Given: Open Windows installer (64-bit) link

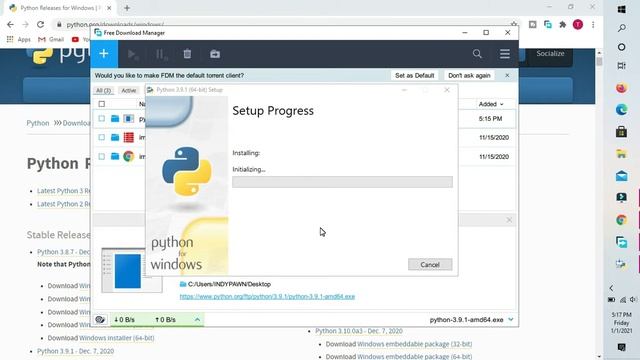Looking at the screenshot, I should 116,338.
